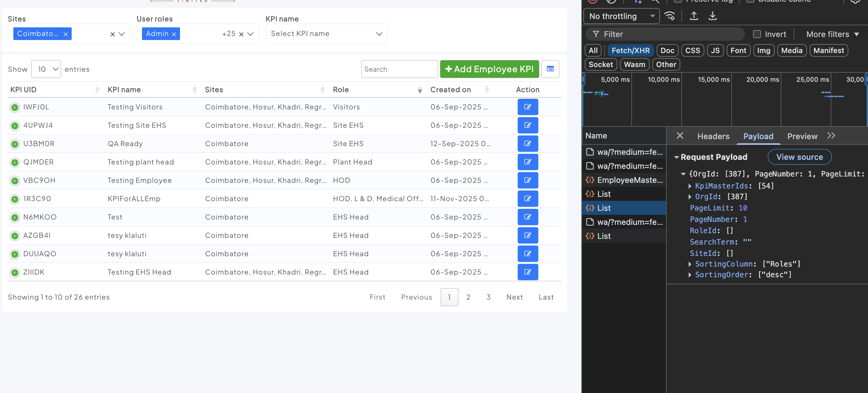The image size is (868, 393).
Task: Close the request details panel
Action: (x=680, y=135)
